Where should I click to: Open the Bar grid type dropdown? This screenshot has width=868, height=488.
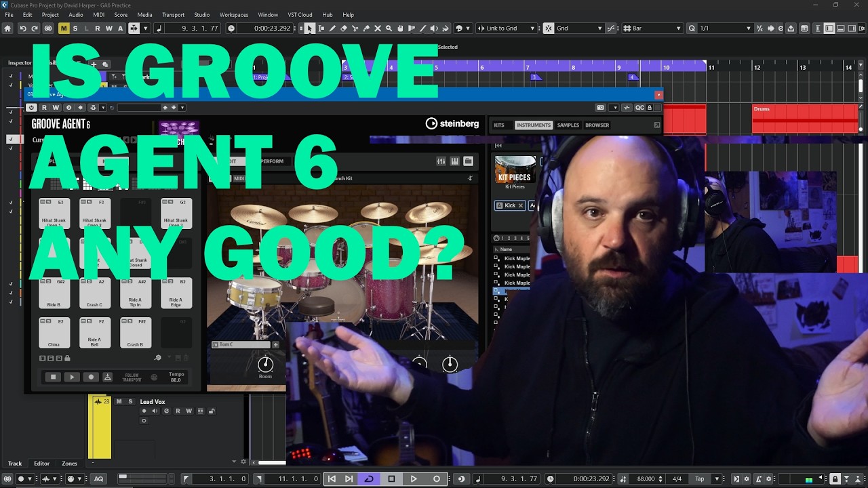click(678, 28)
